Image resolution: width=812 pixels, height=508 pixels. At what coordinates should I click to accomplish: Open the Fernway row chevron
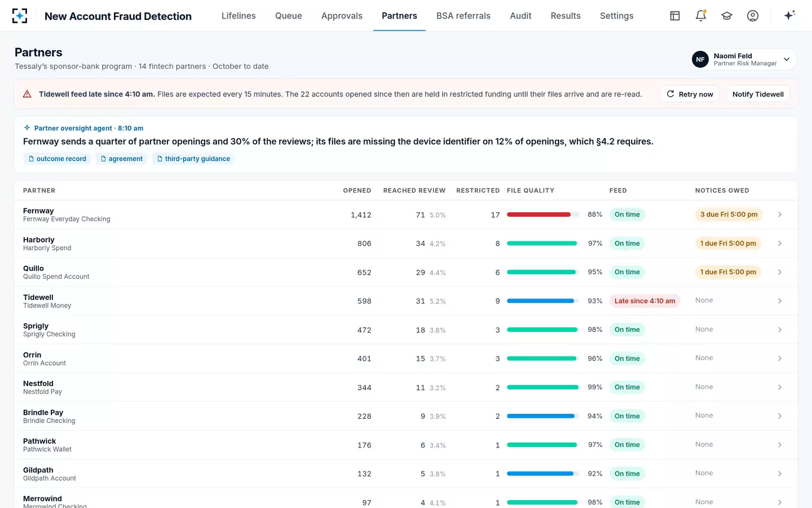(780, 214)
